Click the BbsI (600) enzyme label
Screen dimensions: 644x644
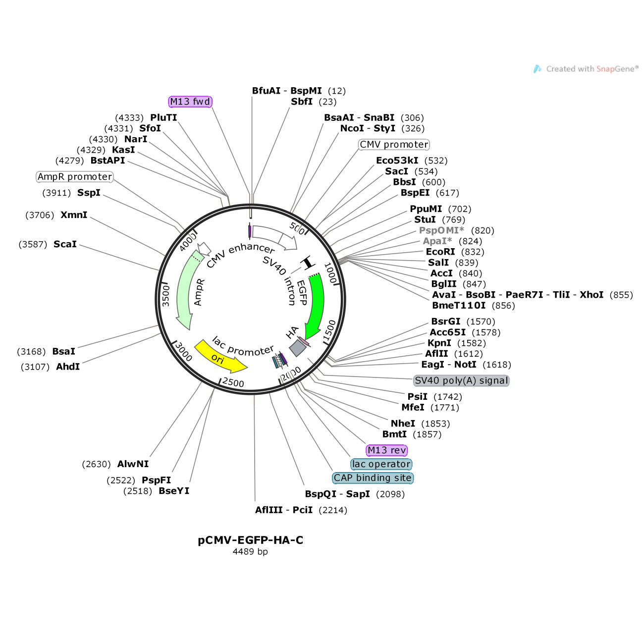pyautogui.click(x=419, y=182)
